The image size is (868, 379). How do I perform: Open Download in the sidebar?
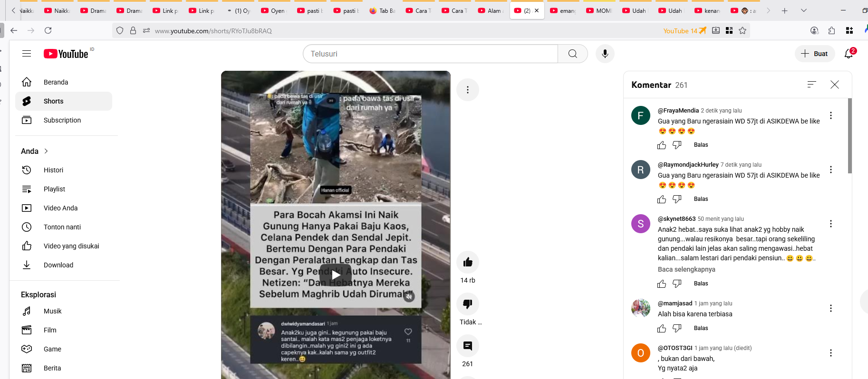pos(64,265)
